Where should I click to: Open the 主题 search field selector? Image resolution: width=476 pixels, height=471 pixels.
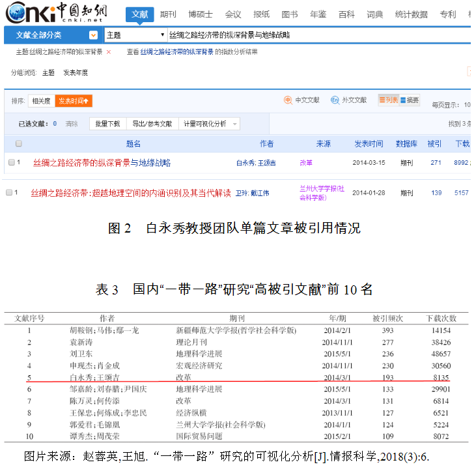pos(135,35)
